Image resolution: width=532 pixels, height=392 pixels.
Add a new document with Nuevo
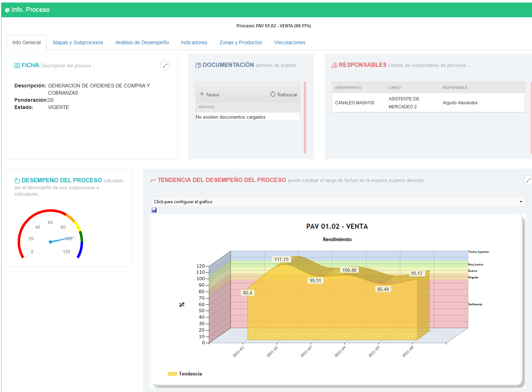pos(209,95)
